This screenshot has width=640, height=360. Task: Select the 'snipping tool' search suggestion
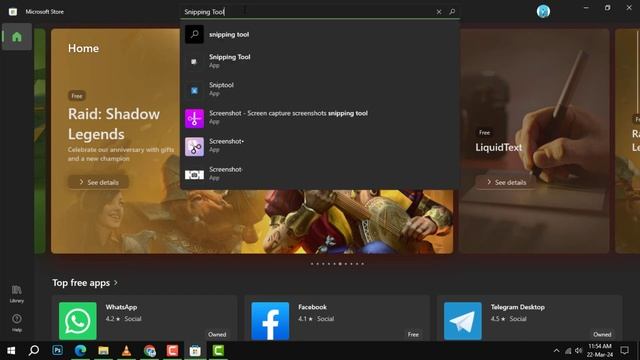tap(320, 35)
